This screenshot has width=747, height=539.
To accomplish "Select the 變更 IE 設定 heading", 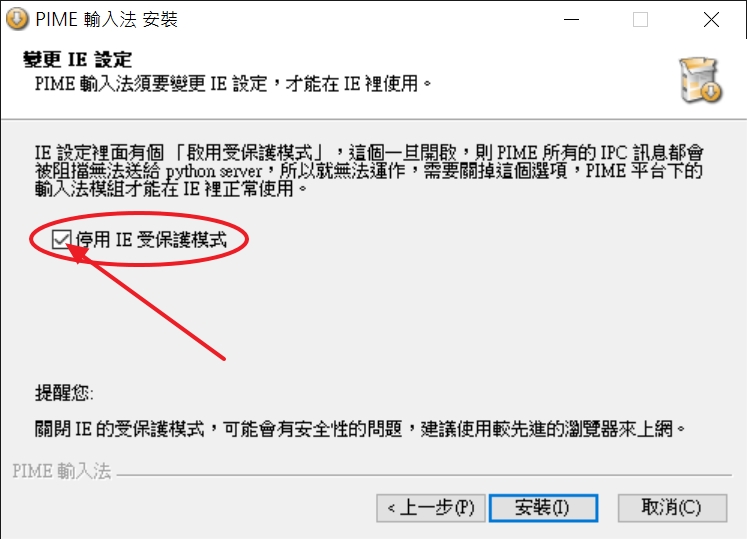I will 77,60.
